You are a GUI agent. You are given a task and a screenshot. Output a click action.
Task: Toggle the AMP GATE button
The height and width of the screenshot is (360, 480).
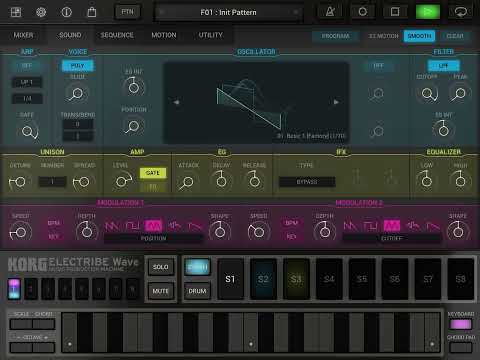(153, 173)
